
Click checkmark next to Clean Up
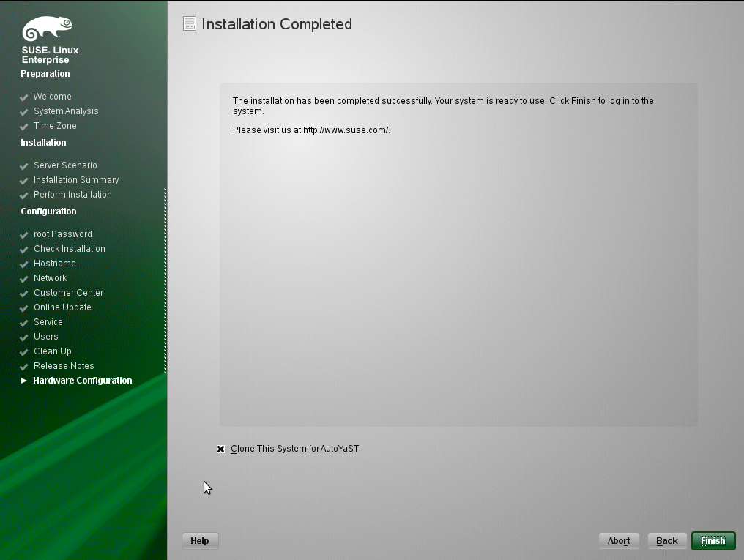pos(23,352)
